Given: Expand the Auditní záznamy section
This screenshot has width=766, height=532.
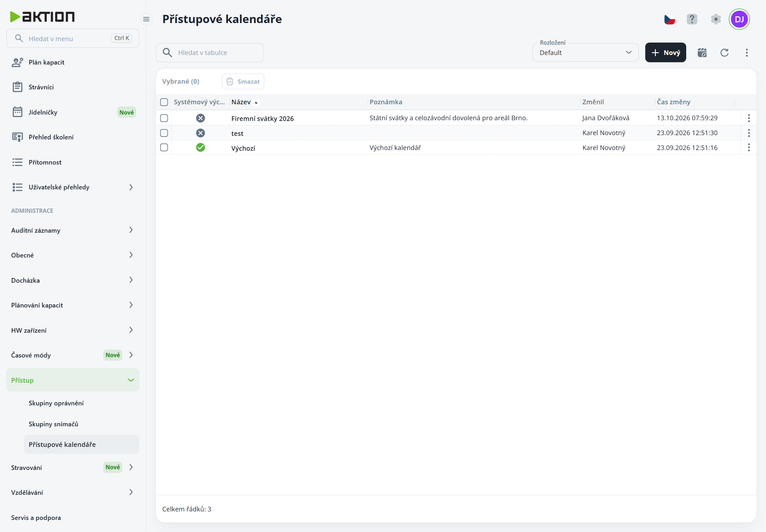Looking at the screenshot, I should (73, 230).
